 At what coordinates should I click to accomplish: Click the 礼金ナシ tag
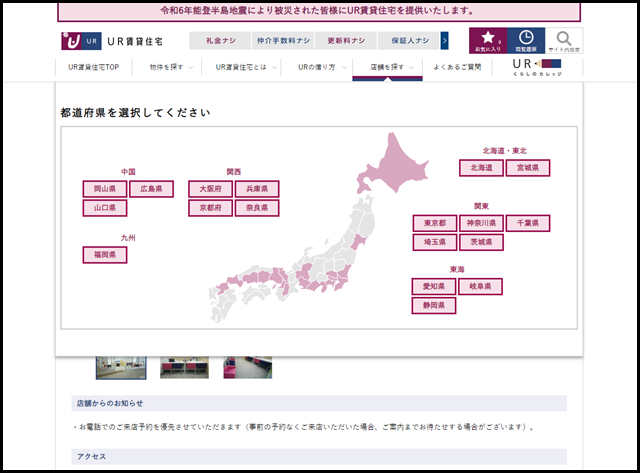216,41
